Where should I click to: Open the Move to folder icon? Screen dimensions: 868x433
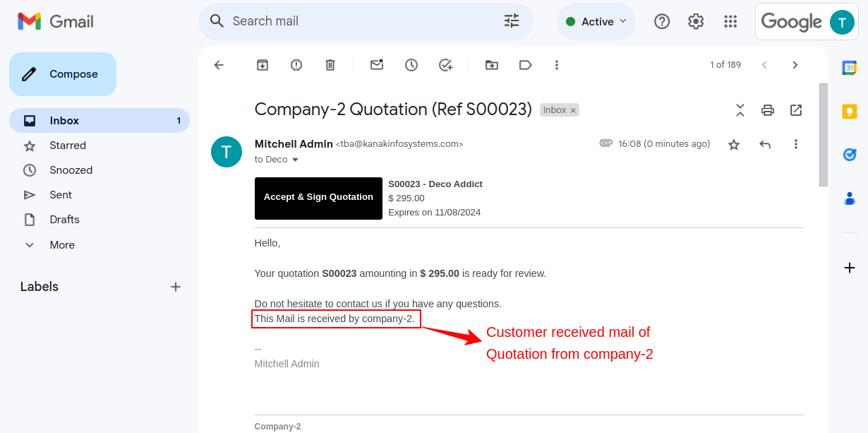[x=491, y=64]
